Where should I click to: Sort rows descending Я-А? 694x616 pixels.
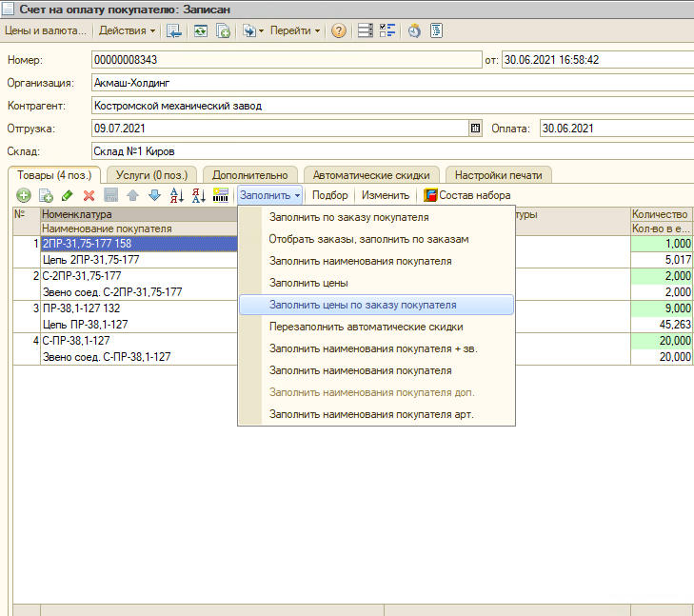coord(199,195)
